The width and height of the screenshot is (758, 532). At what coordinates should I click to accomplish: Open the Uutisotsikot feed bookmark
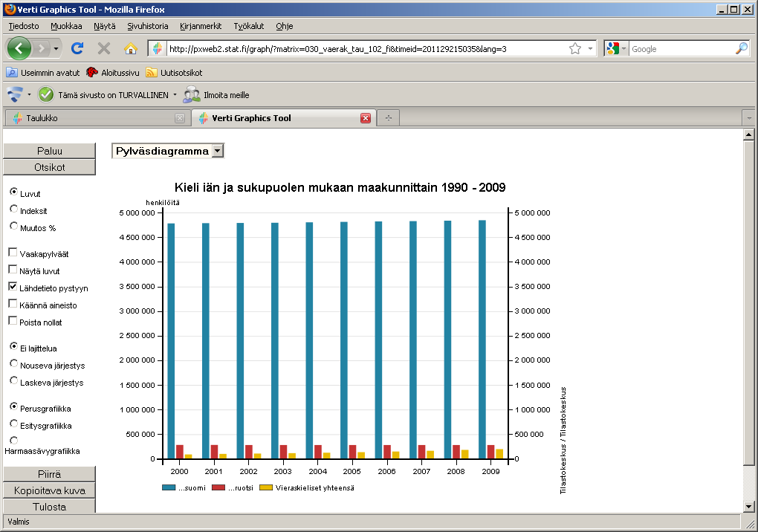point(174,73)
